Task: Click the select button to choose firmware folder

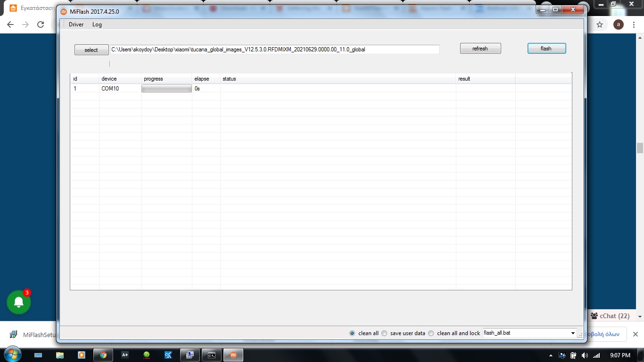Action: pos(91,50)
